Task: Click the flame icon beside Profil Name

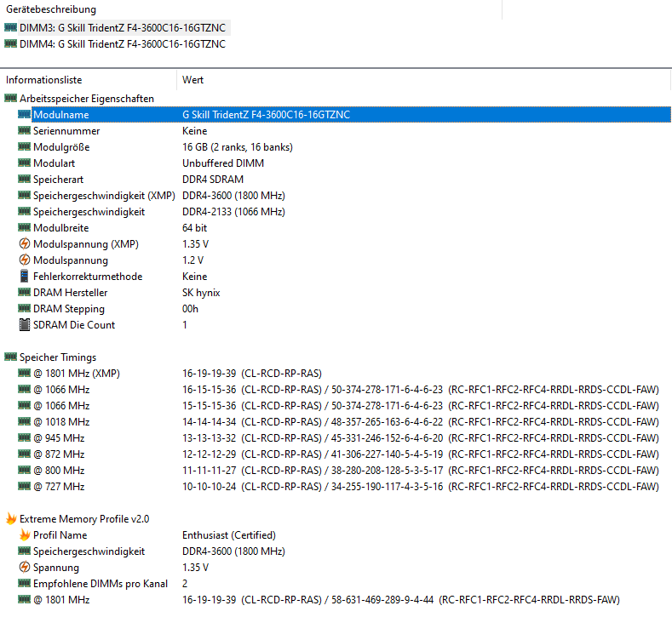Action: (x=25, y=534)
